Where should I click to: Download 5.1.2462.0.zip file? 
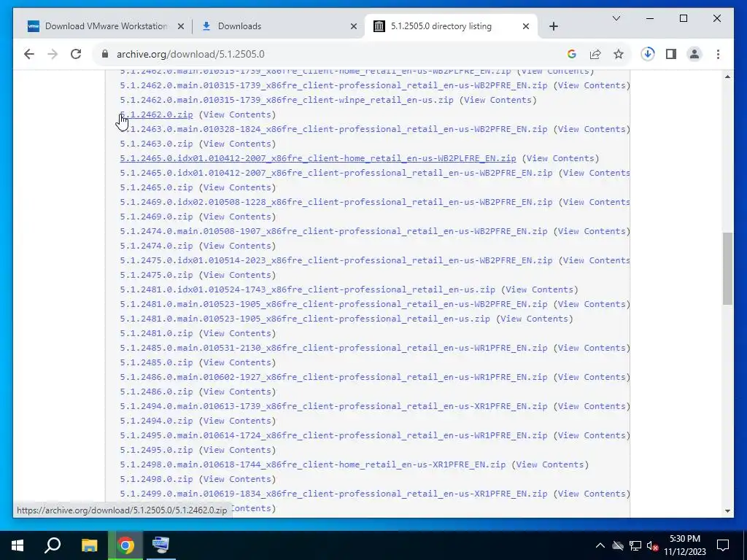156,114
